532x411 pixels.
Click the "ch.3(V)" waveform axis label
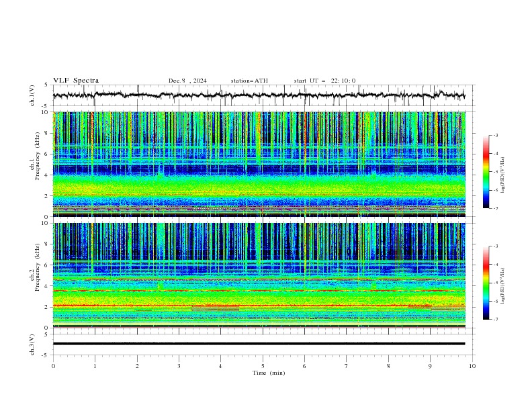coord(32,345)
